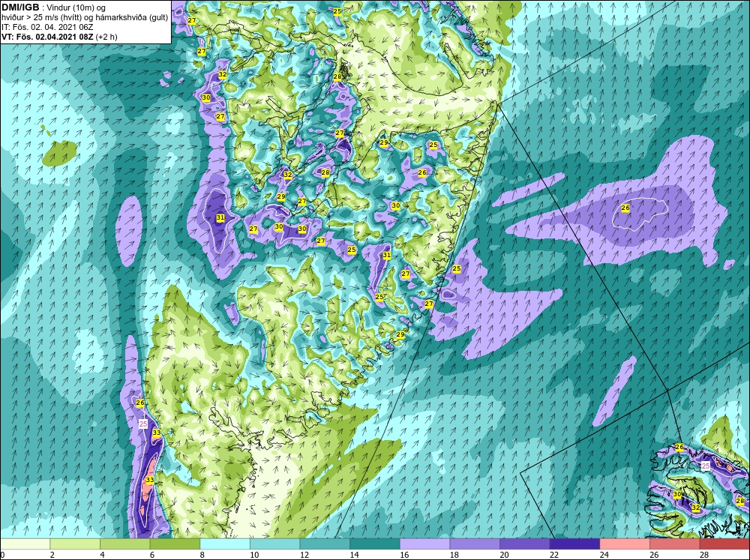
Task: Click the legend scale number "10"
Action: pos(254,555)
